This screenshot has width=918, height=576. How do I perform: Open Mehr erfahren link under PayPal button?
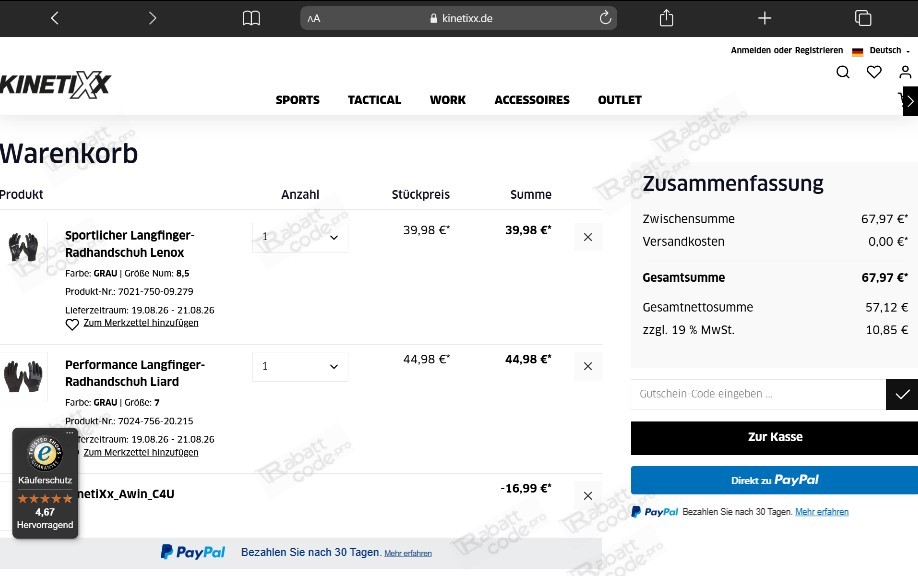point(821,512)
